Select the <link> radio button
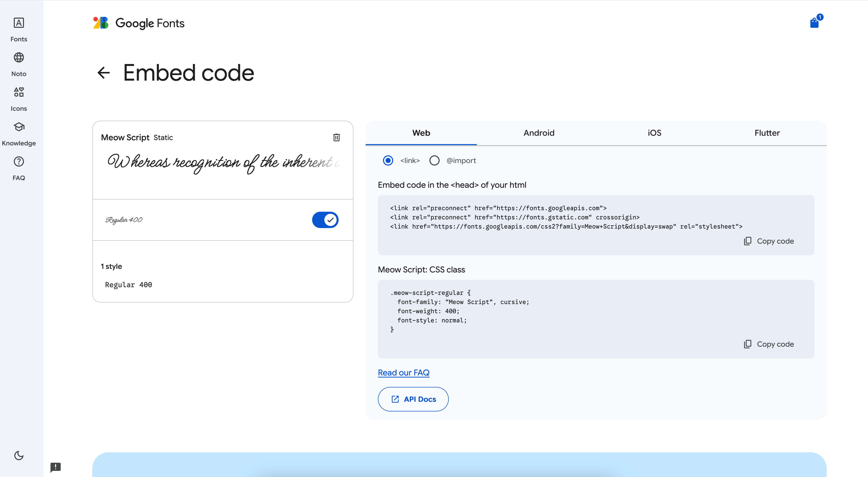This screenshot has height=477, width=868. coord(388,160)
